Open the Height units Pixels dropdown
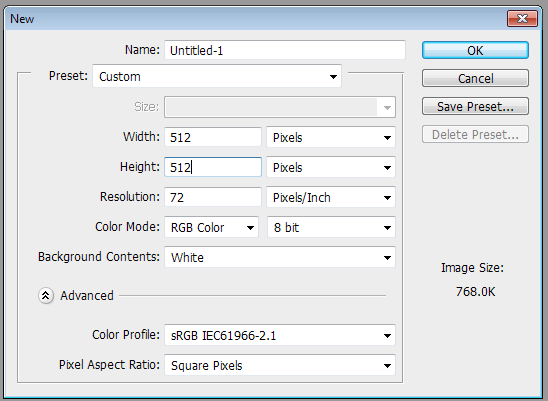 pyautogui.click(x=331, y=167)
